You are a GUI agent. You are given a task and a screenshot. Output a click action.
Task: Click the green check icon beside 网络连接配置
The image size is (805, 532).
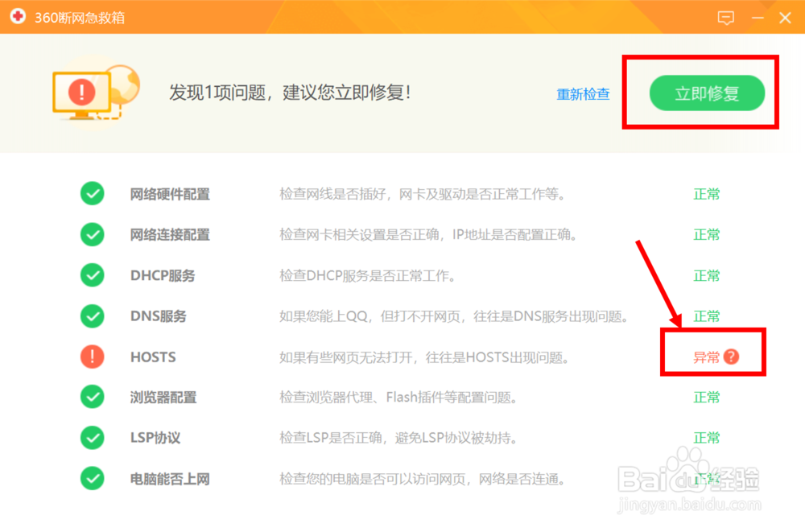click(92, 234)
